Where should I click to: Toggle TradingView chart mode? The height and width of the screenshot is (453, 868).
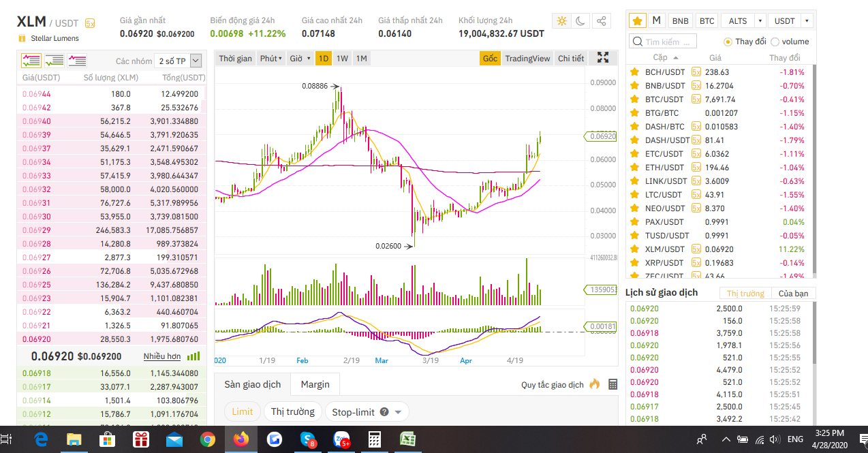pyautogui.click(x=527, y=59)
